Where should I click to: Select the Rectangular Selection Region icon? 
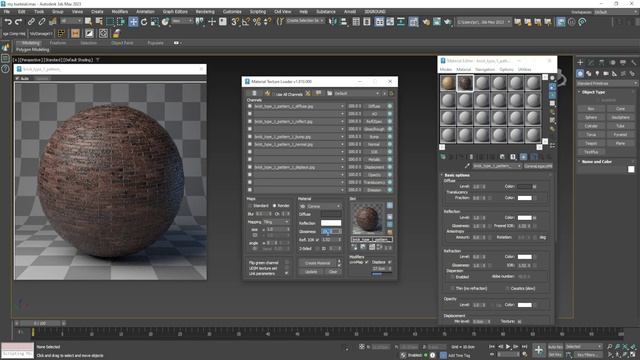(x=110, y=22)
